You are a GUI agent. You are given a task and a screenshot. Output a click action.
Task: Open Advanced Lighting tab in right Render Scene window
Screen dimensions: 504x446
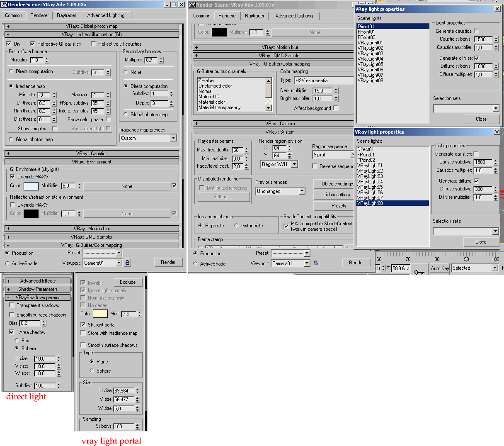(x=294, y=16)
